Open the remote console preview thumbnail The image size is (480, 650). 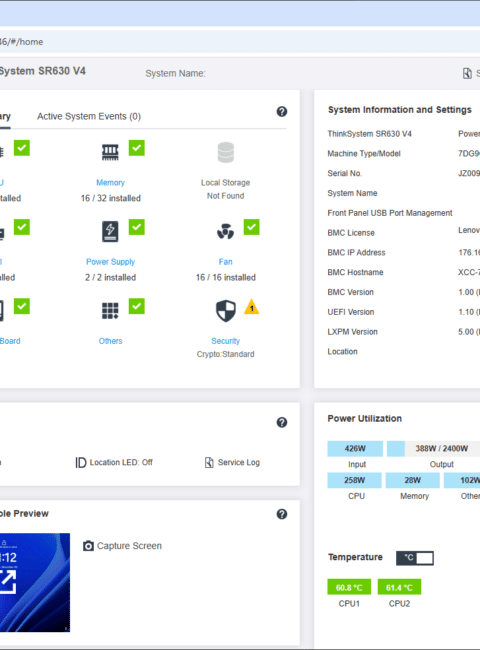[x=35, y=582]
